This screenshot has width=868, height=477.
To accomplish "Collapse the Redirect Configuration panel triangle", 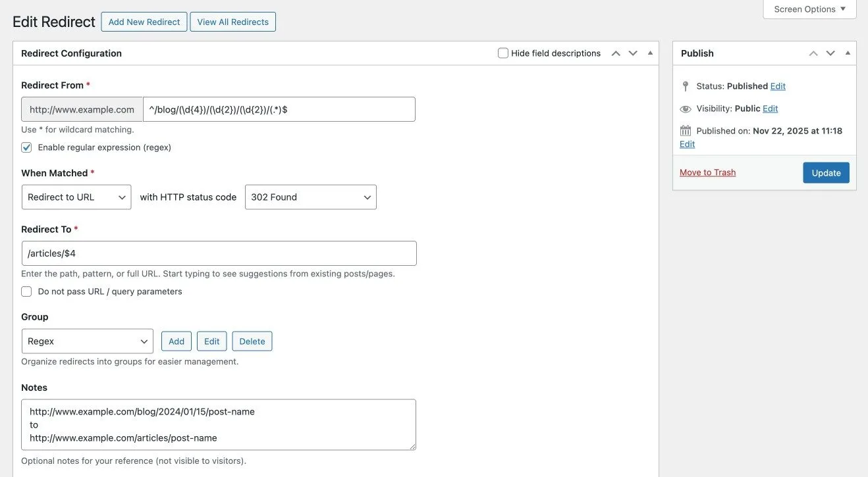I will tap(650, 53).
